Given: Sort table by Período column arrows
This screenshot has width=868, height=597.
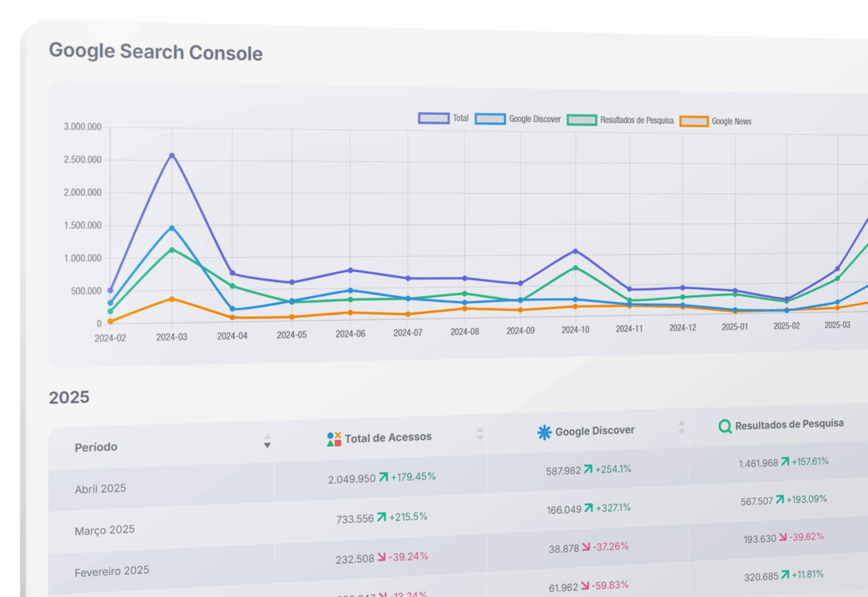Looking at the screenshot, I should (267, 442).
